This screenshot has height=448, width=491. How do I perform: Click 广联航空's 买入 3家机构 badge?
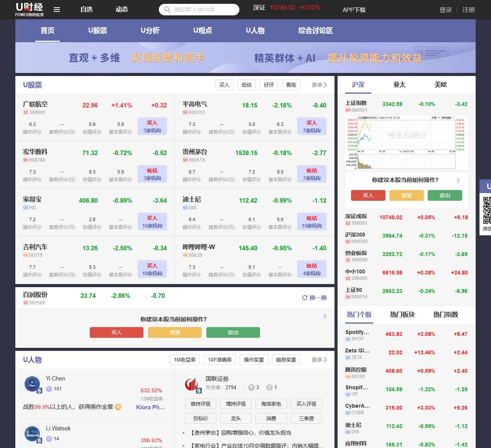click(x=152, y=127)
